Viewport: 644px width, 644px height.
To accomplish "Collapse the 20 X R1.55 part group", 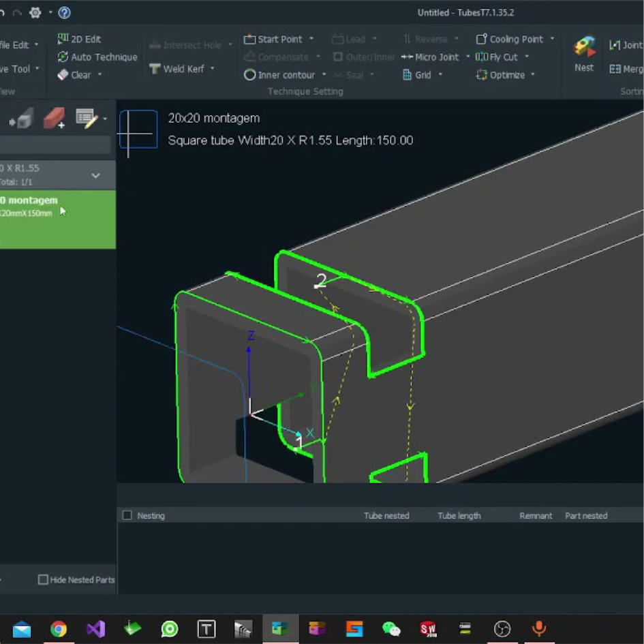I will (95, 175).
